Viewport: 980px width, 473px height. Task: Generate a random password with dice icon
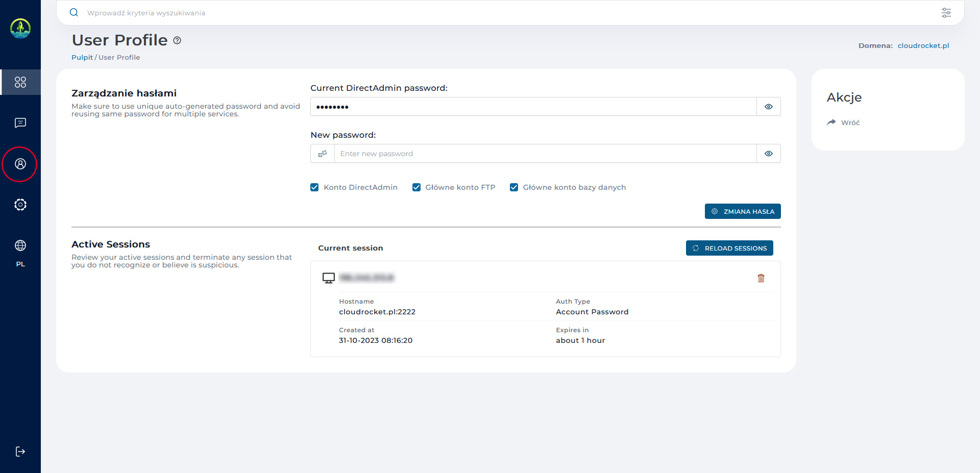tap(323, 154)
